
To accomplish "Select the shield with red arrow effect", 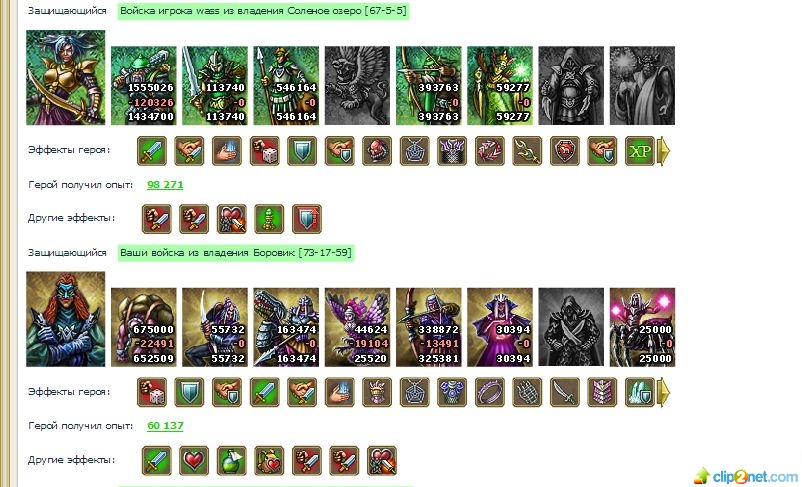I will pyautogui.click(x=307, y=219).
